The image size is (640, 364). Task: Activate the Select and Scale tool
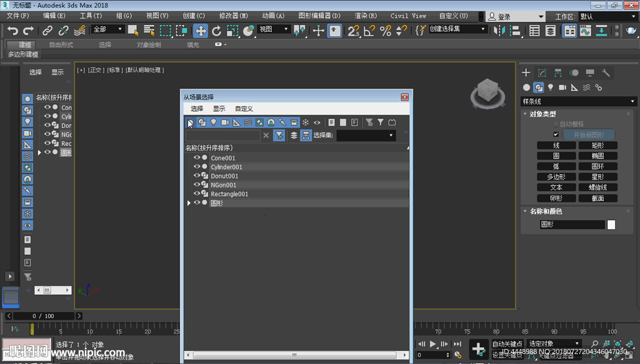click(x=232, y=31)
